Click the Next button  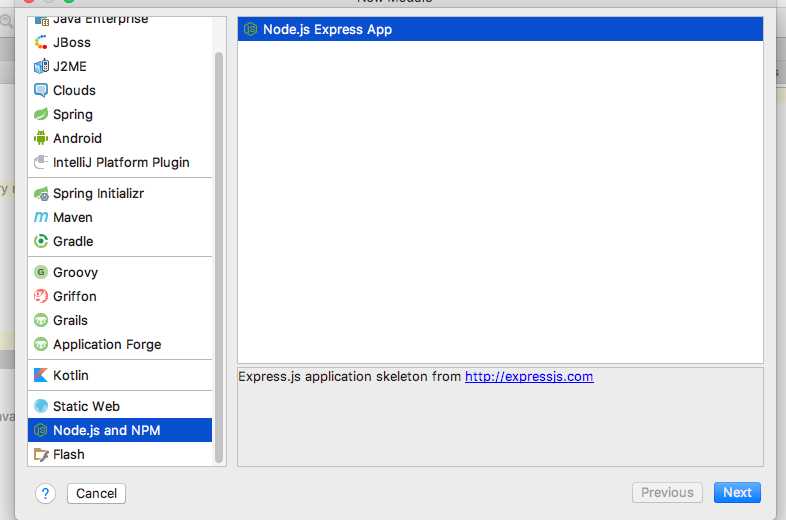pyautogui.click(x=737, y=492)
